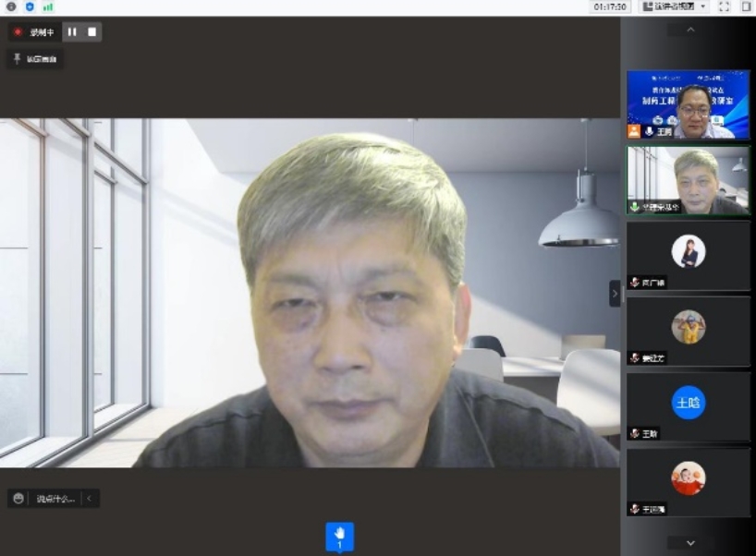Open the meeting info icon at top-left
Screen dimensions: 756x556
pyautogui.click(x=11, y=6)
